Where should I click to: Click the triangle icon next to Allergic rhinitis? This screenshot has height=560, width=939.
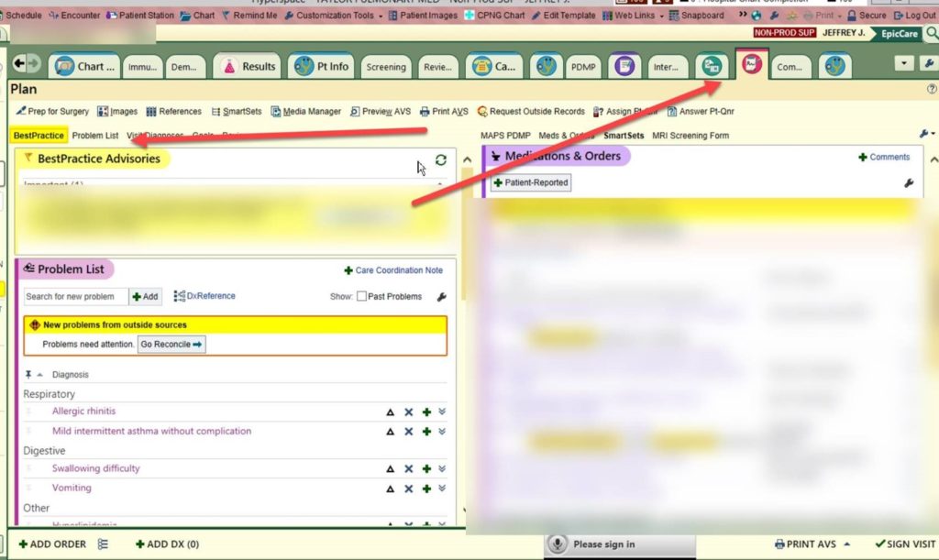[x=391, y=412]
